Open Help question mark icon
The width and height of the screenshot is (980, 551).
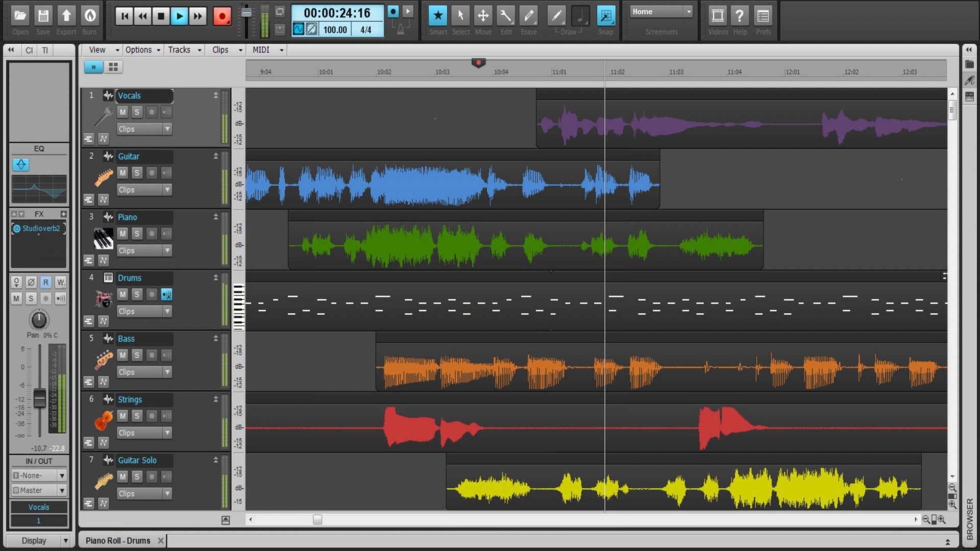740,16
